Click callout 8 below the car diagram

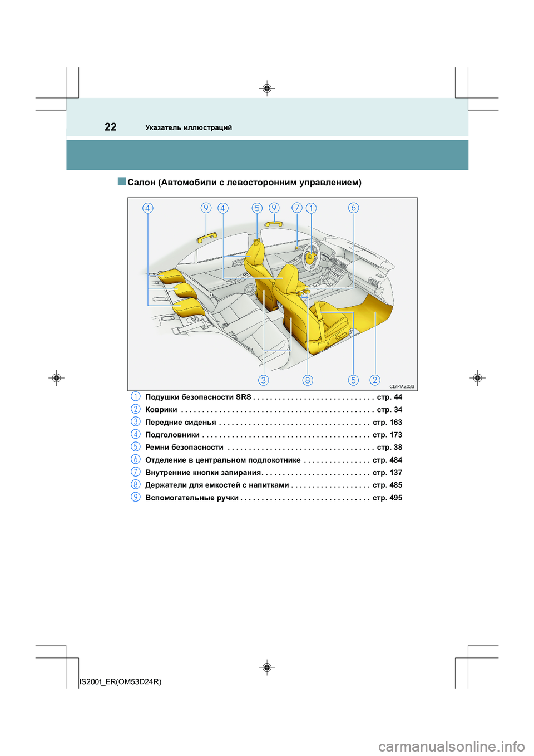[x=308, y=380]
